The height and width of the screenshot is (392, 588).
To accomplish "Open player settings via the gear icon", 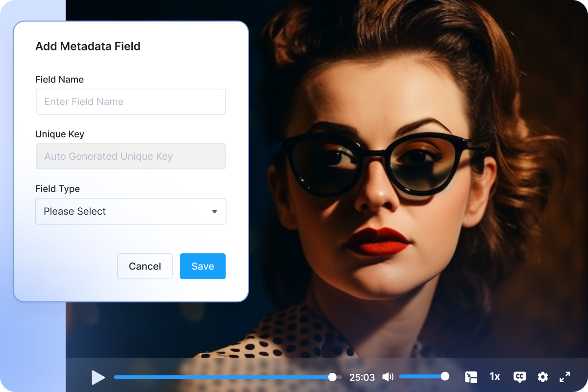I will click(x=542, y=377).
